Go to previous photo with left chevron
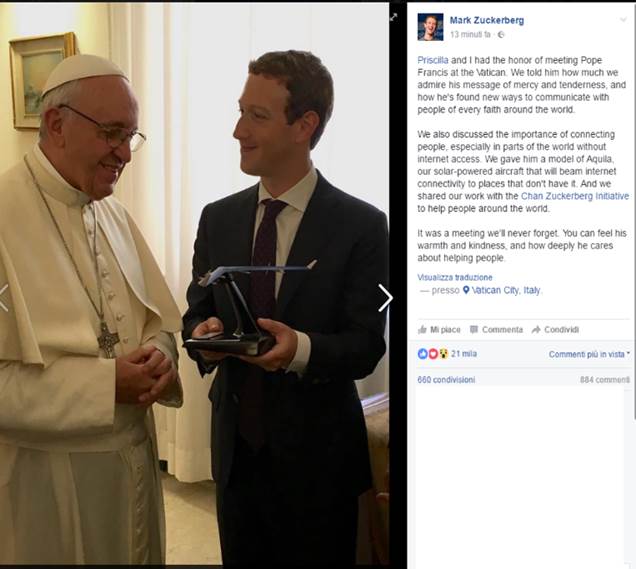This screenshot has height=569, width=636. (x=4, y=298)
